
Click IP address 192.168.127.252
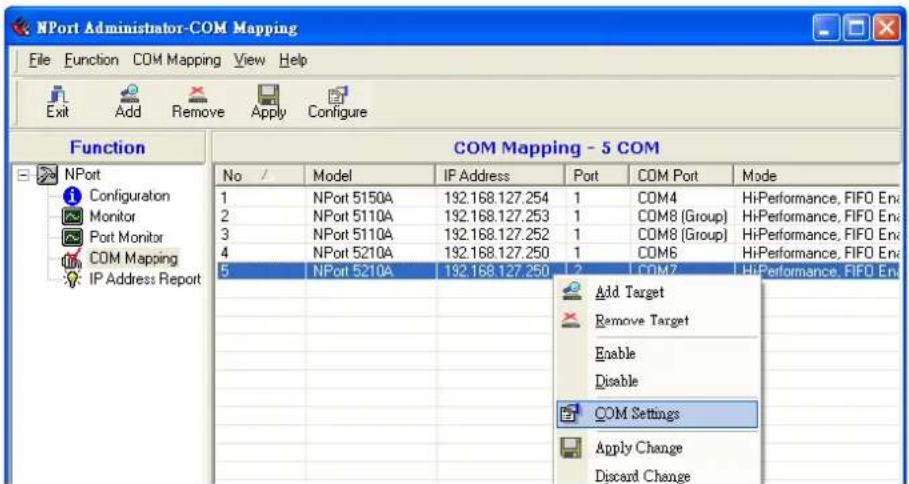coord(496,235)
